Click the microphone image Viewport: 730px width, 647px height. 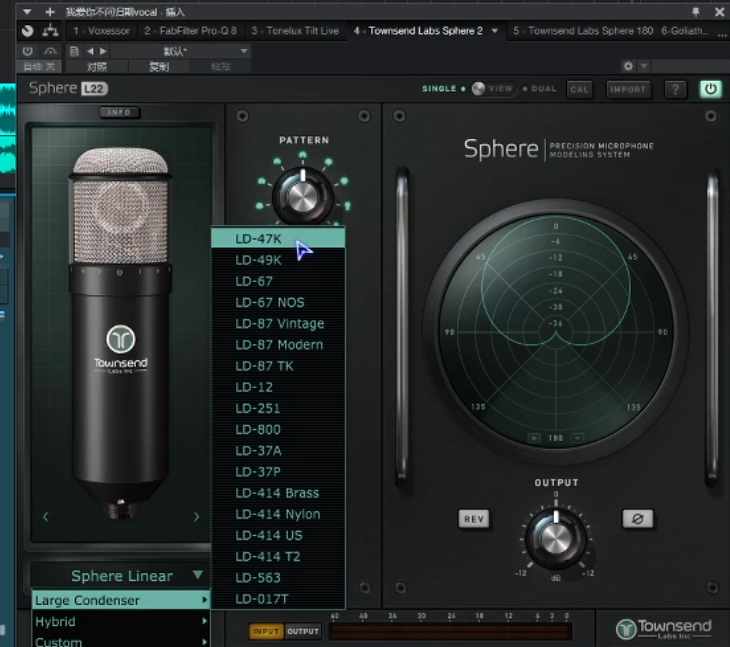click(121, 333)
